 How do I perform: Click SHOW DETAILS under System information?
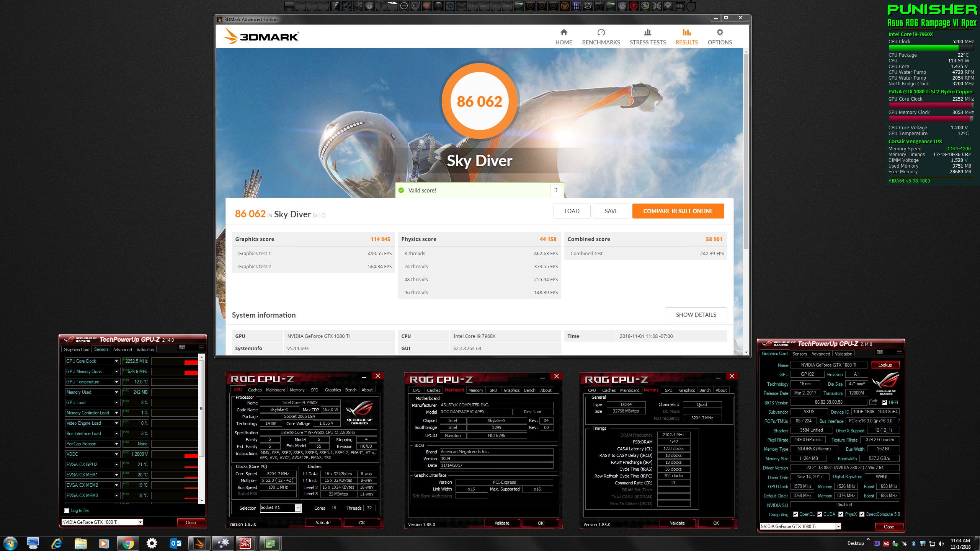696,315
